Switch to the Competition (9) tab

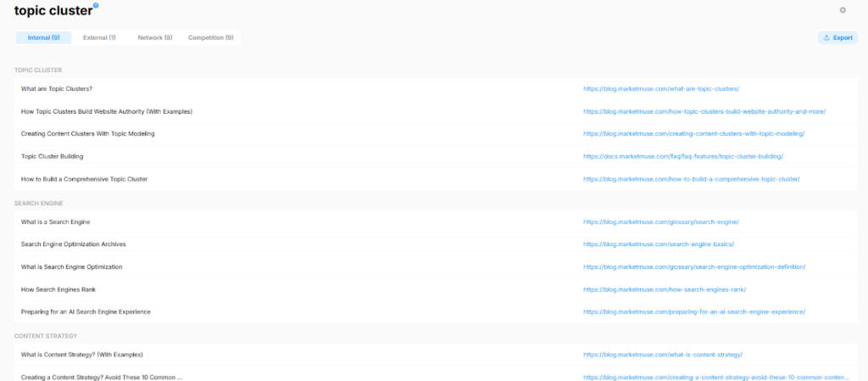pyautogui.click(x=210, y=37)
